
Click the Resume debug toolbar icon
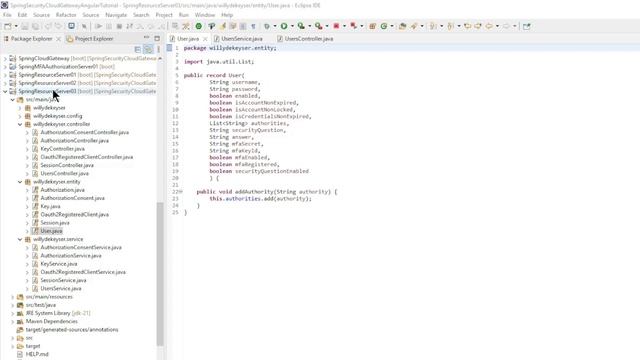point(98,26)
